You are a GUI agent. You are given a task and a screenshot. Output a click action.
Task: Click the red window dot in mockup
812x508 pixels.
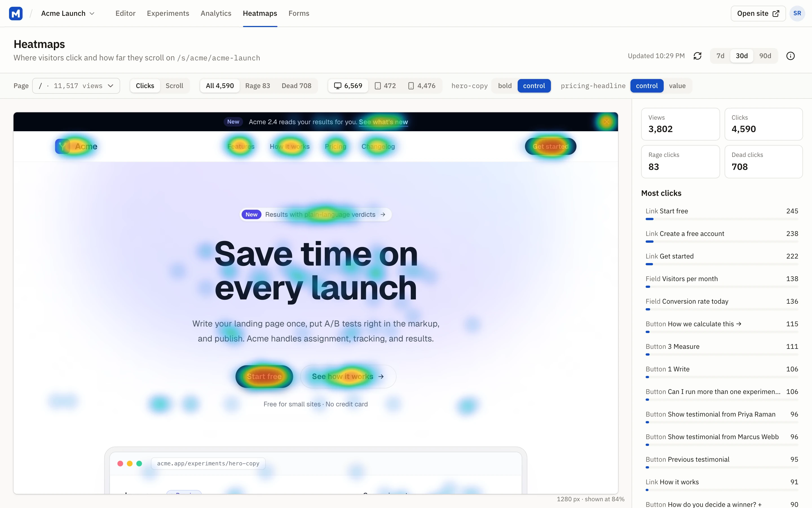120,463
